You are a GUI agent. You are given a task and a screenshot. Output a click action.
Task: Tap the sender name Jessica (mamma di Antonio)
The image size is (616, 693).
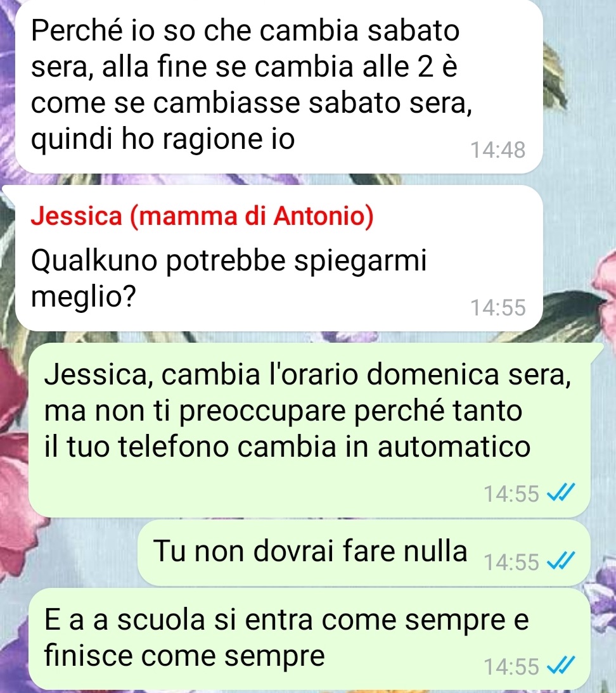pos(202,216)
